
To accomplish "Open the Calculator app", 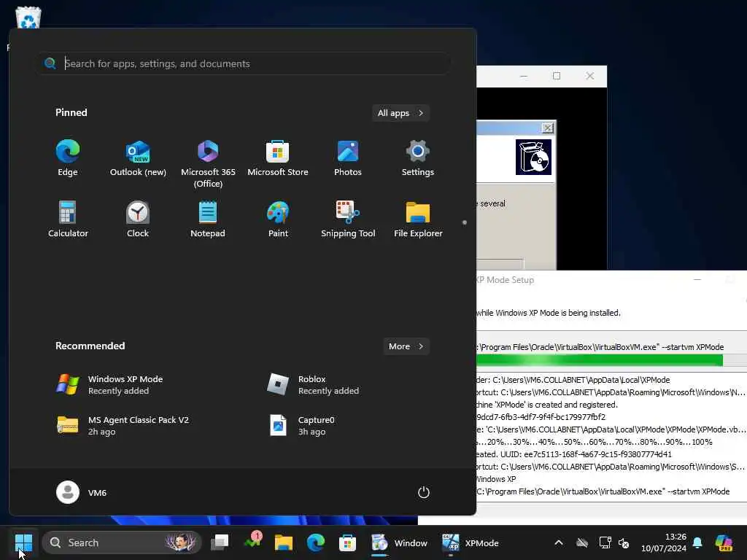I will coord(68,219).
